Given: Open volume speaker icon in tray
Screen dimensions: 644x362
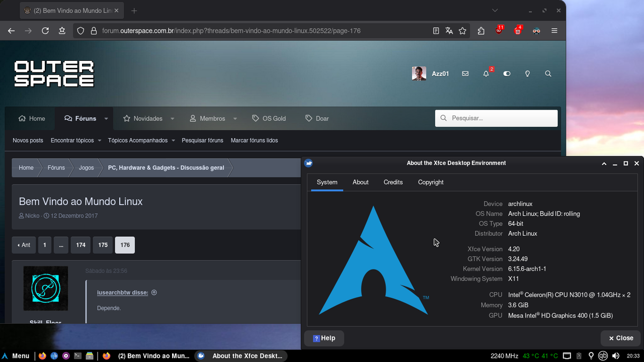Looking at the screenshot, I should pos(616,356).
